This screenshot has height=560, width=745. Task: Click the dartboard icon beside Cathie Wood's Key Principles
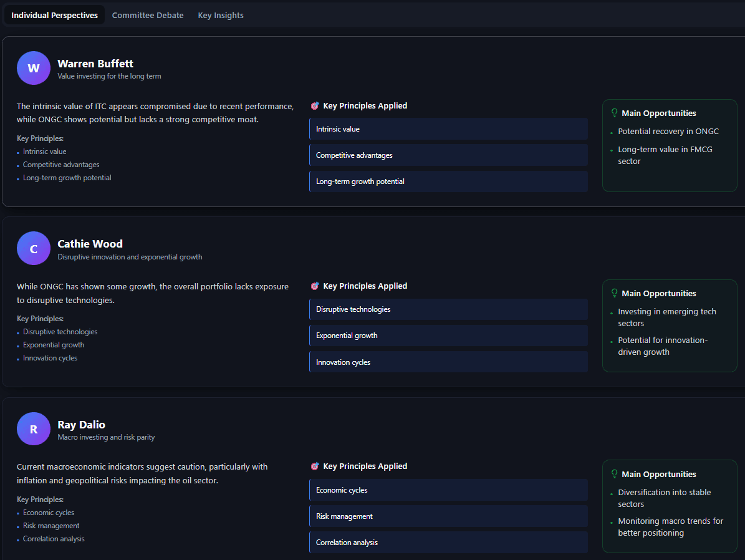point(315,286)
